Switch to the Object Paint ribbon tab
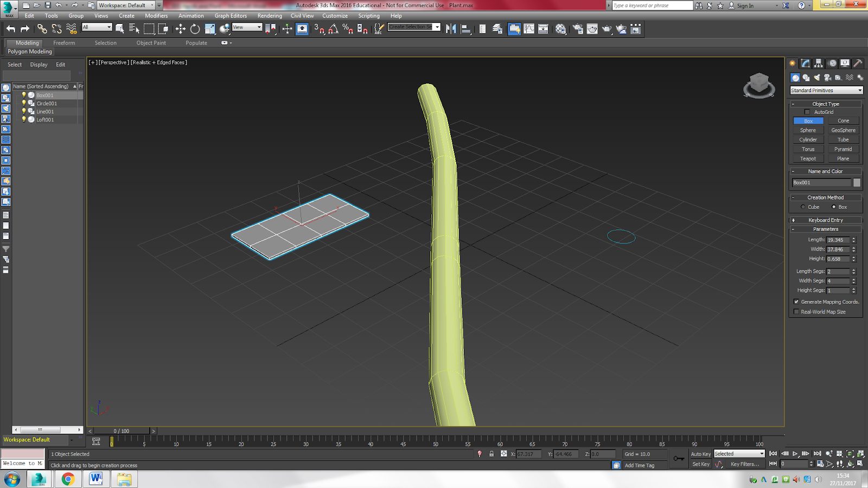The height and width of the screenshot is (488, 868). [151, 43]
